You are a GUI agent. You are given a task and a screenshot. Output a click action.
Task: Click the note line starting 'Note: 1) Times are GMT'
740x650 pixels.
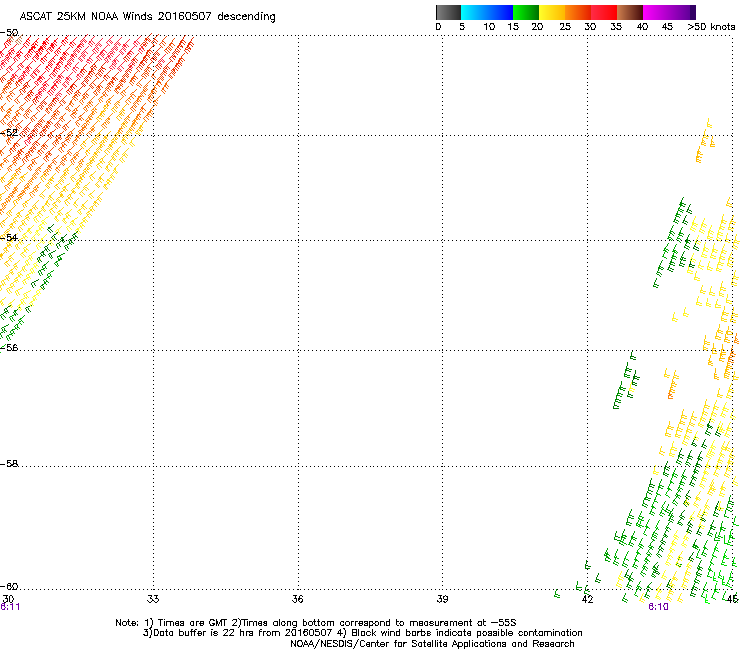[316, 623]
